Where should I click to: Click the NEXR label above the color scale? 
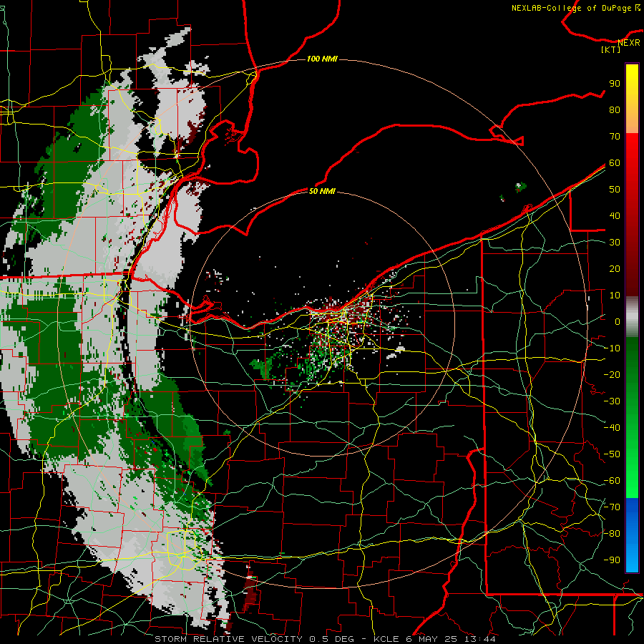coord(629,43)
